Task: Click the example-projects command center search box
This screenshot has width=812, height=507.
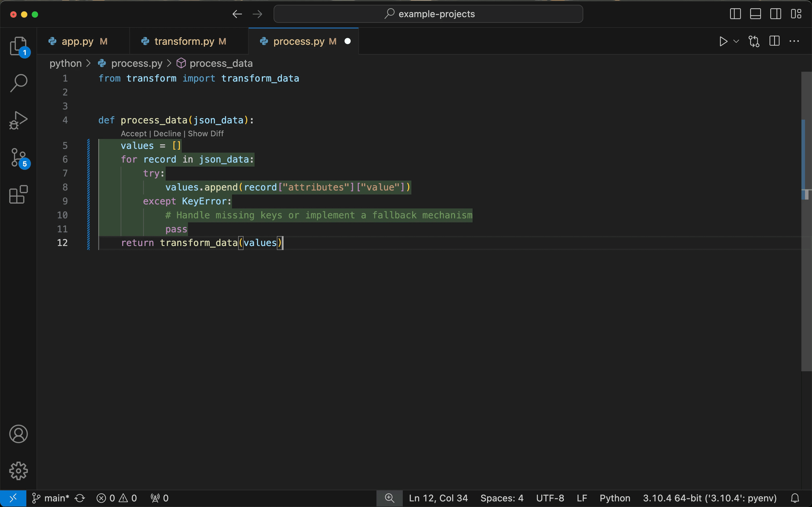Action: pos(428,14)
